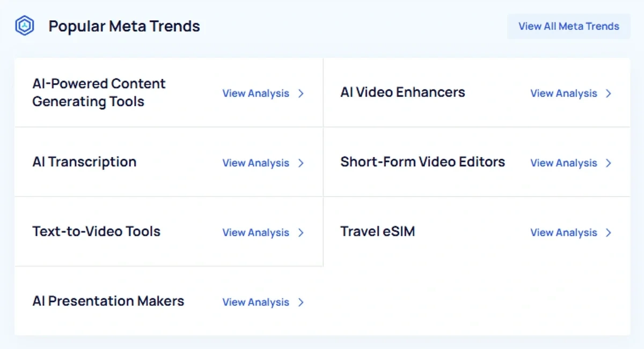Image resolution: width=644 pixels, height=349 pixels.
Task: Click the AI Video Enhancers trend title
Action: click(x=402, y=92)
